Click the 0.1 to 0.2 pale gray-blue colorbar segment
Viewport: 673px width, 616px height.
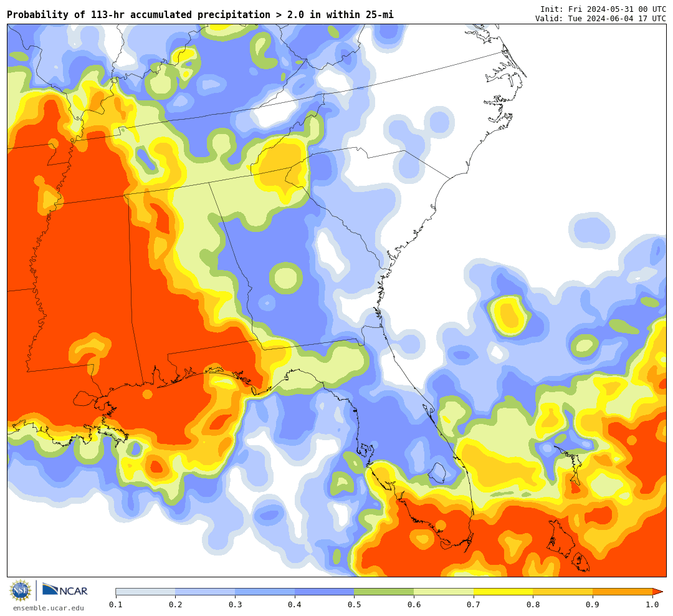145,592
